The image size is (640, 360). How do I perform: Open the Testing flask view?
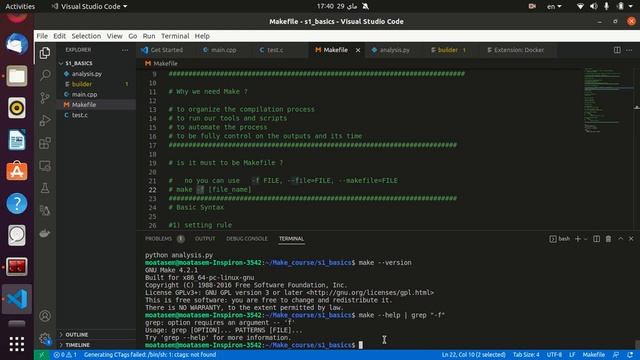point(45,188)
